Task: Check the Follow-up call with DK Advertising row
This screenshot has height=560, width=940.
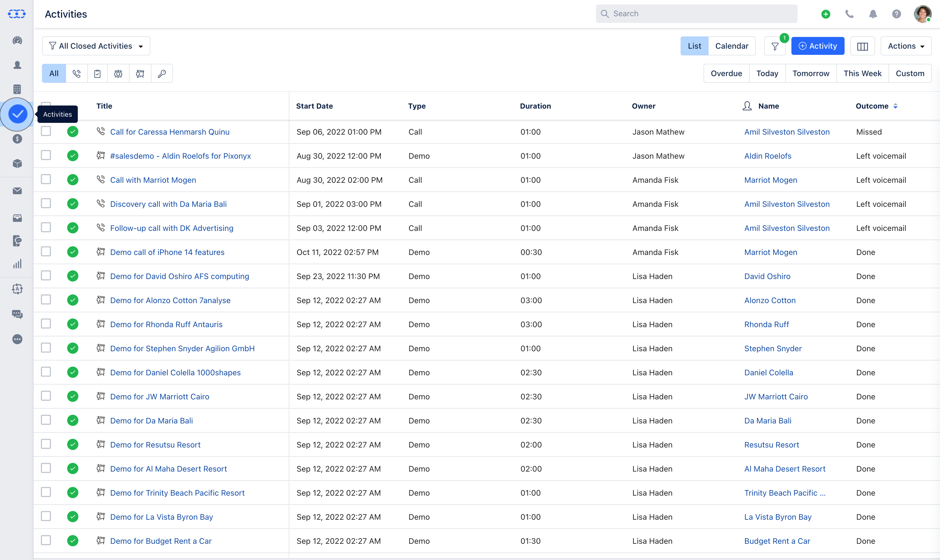Action: (x=46, y=227)
